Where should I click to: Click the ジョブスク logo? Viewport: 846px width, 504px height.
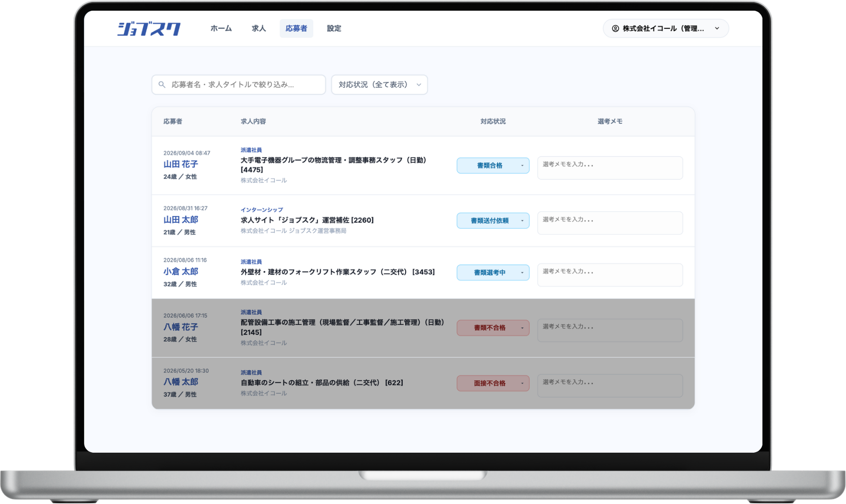point(149,28)
